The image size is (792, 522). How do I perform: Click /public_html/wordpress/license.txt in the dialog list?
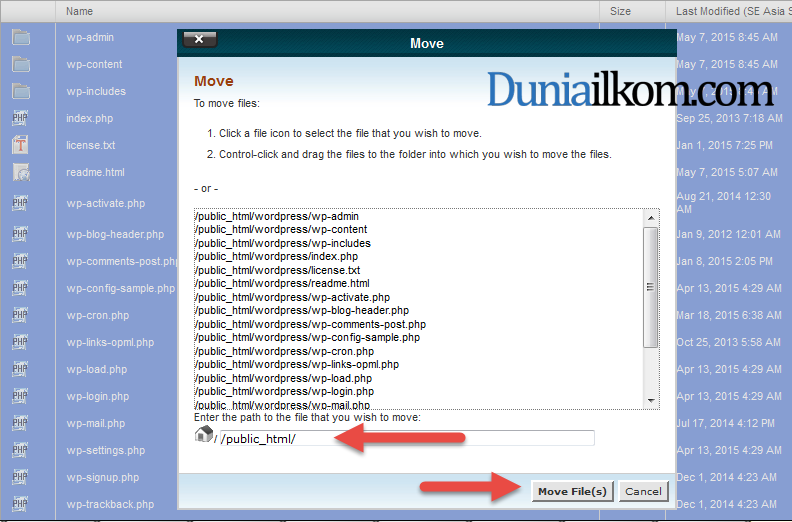point(277,270)
